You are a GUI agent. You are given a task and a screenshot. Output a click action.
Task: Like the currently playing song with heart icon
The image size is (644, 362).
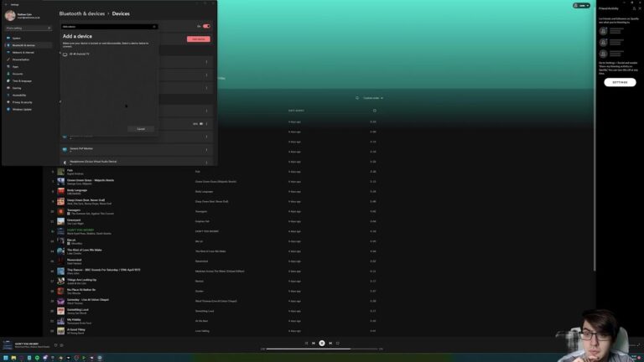(56, 344)
